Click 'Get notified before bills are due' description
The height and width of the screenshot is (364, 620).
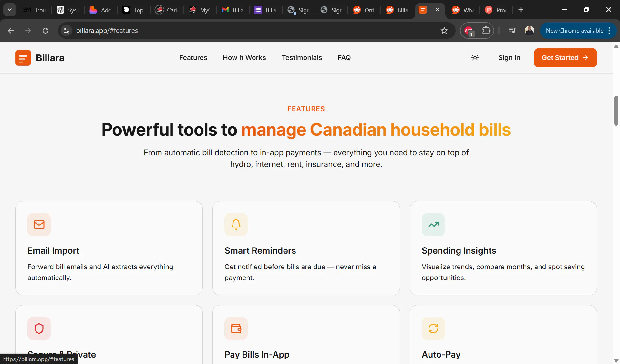click(x=300, y=272)
